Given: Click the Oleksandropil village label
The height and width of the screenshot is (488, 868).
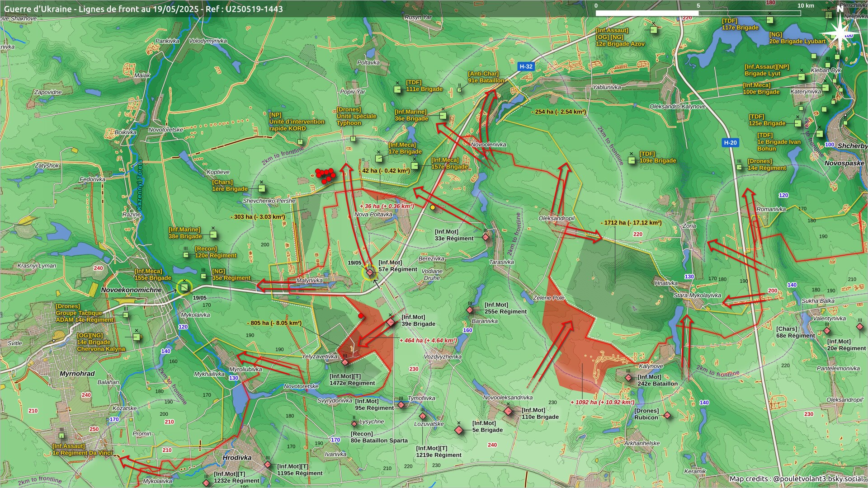Looking at the screenshot, I should 557,218.
